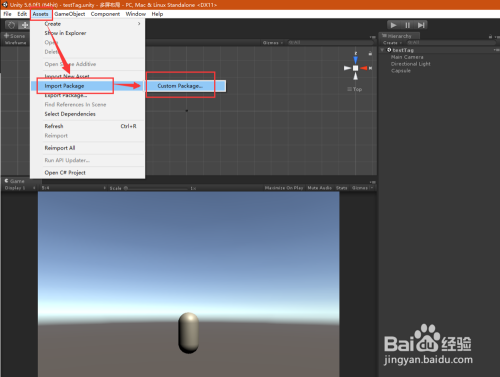Click the Pause button in the toolbar

click(x=407, y=25)
